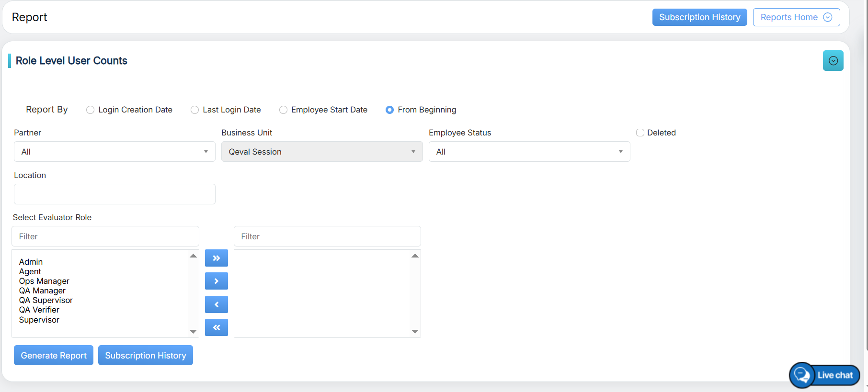Click the move selected left arrow button
The height and width of the screenshot is (392, 868).
216,304
